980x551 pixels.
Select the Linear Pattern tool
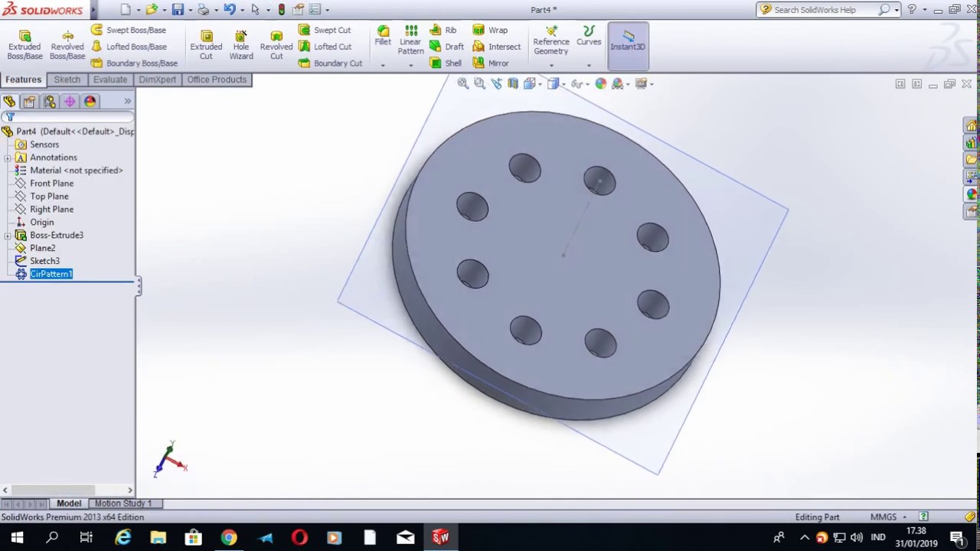(x=410, y=40)
